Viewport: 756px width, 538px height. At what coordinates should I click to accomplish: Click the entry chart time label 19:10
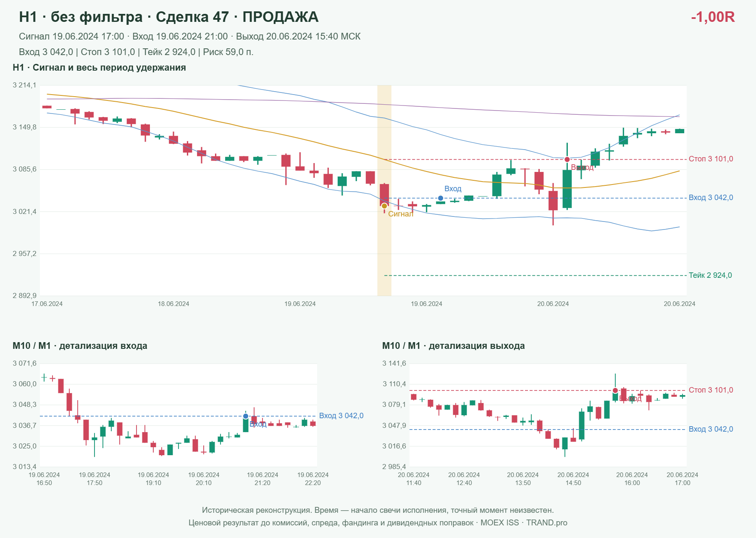pos(153,483)
